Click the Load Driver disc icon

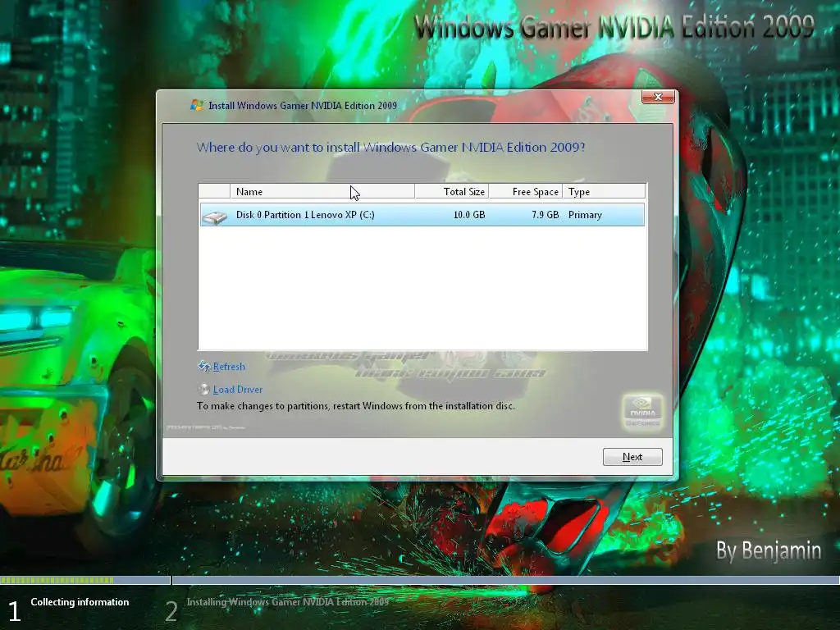coord(203,390)
